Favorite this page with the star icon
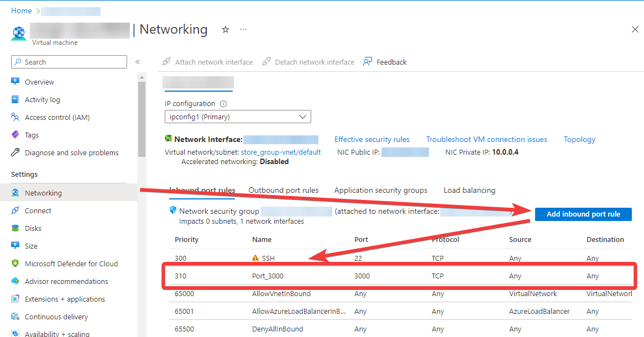The image size is (644, 337). pyautogui.click(x=226, y=29)
